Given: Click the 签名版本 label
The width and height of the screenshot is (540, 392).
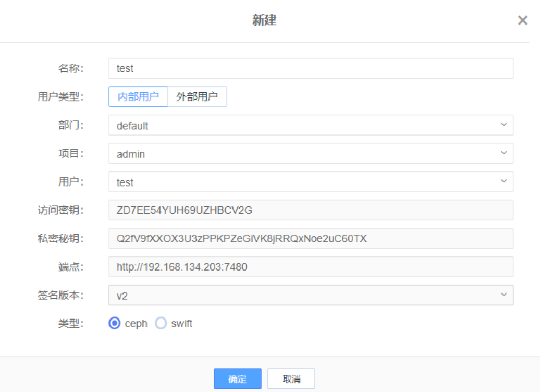Looking at the screenshot, I should click(60, 295).
